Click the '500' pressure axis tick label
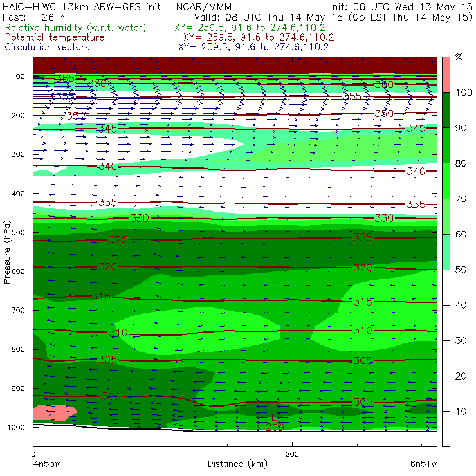This screenshot has height=476, width=476. [x=18, y=232]
